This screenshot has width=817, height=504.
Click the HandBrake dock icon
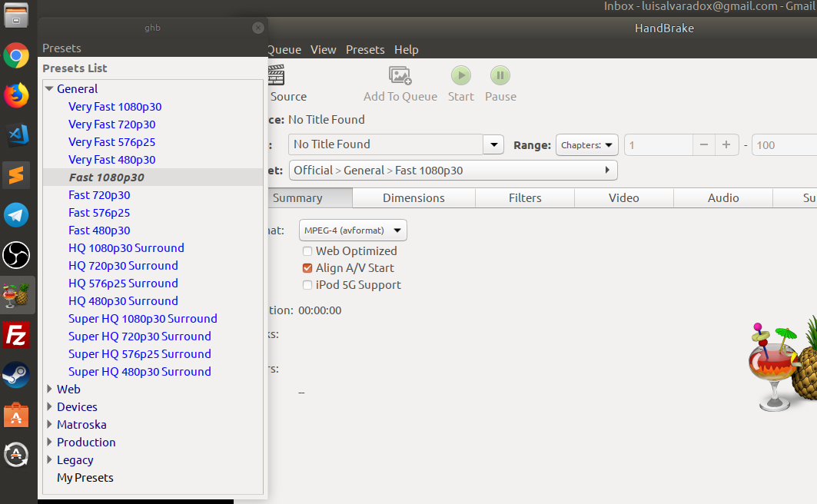(x=16, y=295)
